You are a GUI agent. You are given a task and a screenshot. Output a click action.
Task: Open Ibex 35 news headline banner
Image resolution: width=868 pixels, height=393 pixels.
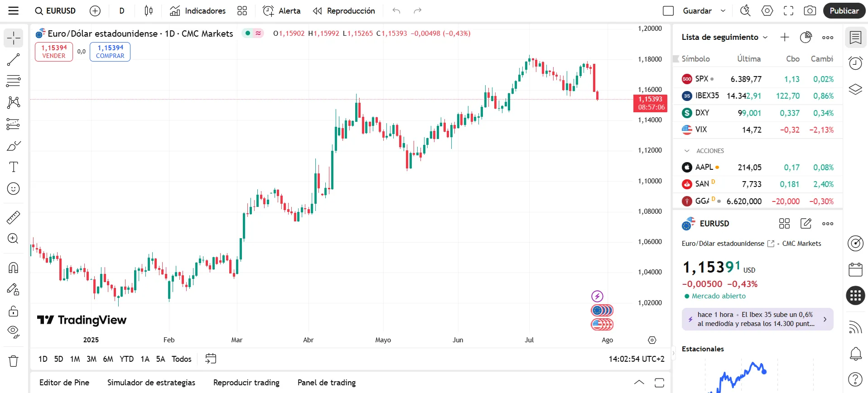[757, 319]
